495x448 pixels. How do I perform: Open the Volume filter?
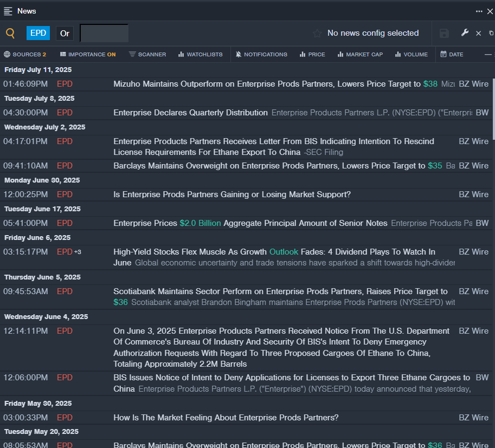412,54
